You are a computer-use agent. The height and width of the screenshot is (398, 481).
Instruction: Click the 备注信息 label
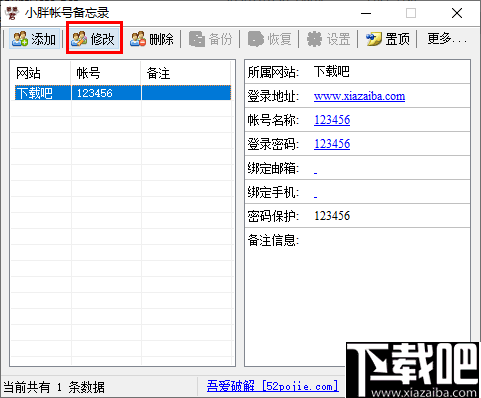point(273,240)
